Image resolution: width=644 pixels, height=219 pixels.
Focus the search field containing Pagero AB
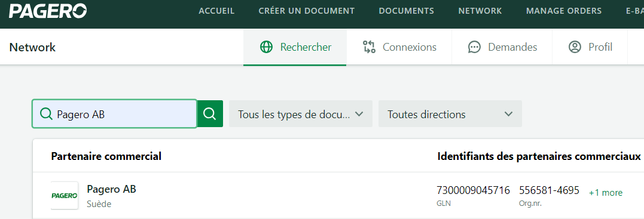pyautogui.click(x=115, y=113)
